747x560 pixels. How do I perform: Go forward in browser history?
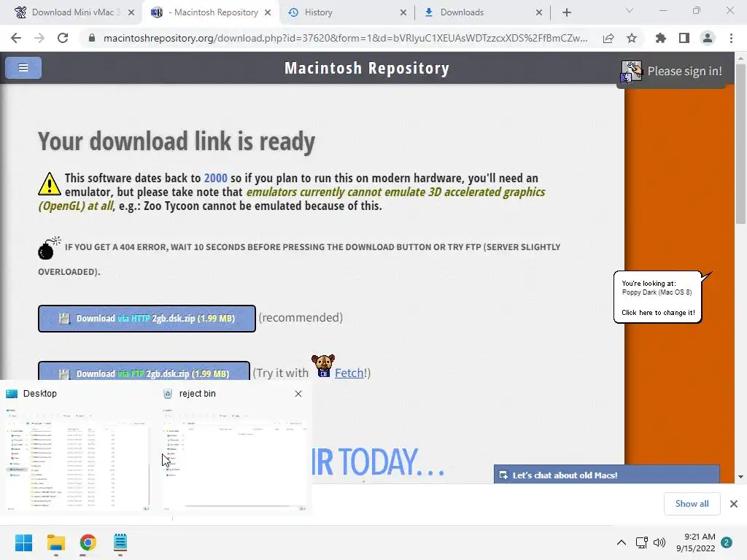pos(39,38)
